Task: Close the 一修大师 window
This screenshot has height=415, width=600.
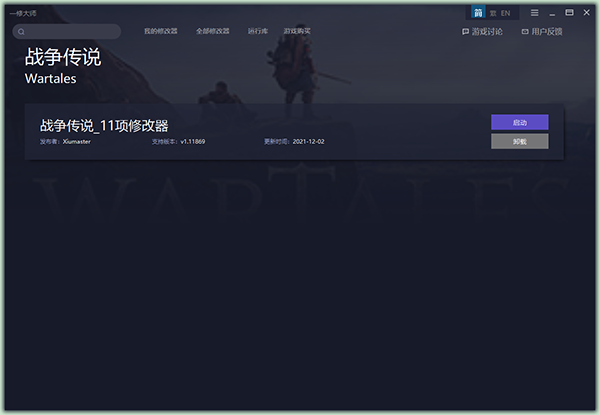Action: [587, 13]
